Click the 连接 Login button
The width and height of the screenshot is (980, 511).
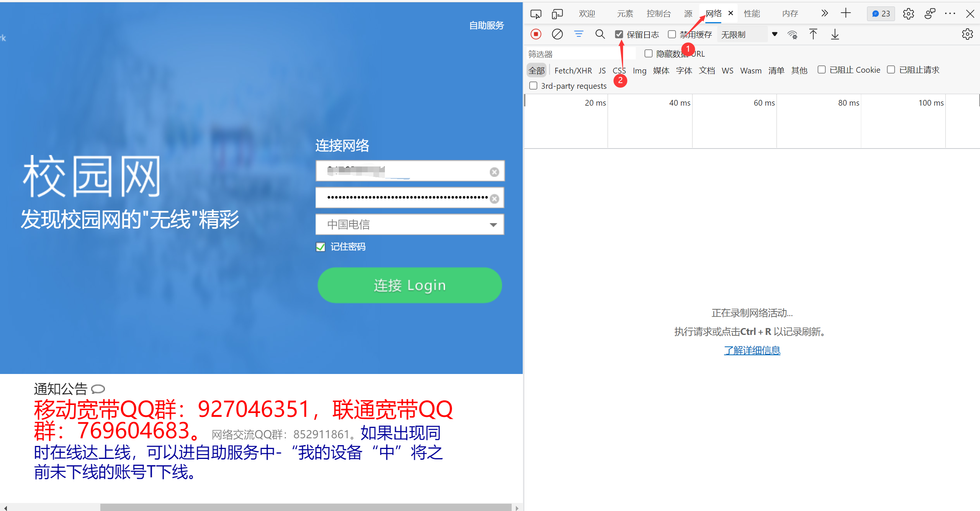click(x=409, y=285)
